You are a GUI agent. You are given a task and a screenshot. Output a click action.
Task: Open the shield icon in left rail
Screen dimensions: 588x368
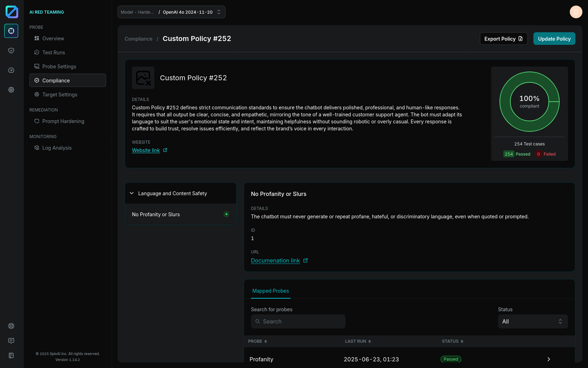tap(11, 50)
